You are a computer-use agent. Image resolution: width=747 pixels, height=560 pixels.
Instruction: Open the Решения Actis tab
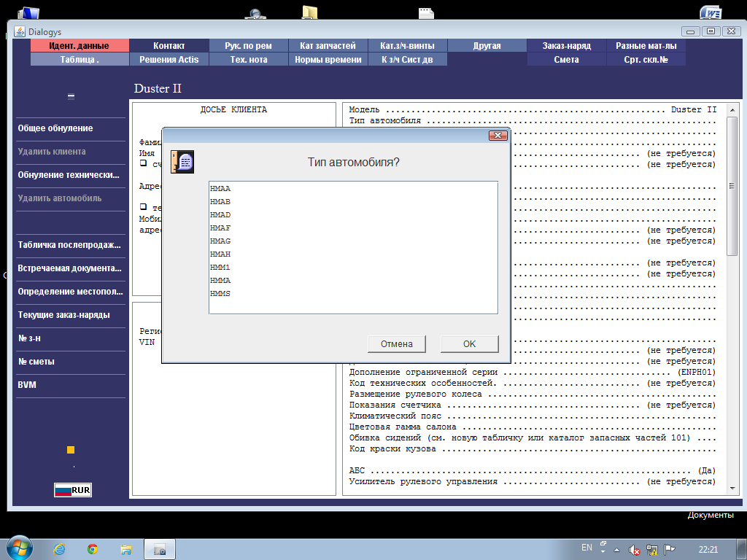169,60
